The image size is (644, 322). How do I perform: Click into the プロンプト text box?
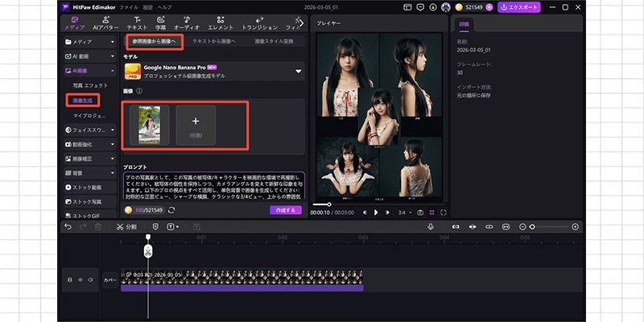click(x=214, y=185)
